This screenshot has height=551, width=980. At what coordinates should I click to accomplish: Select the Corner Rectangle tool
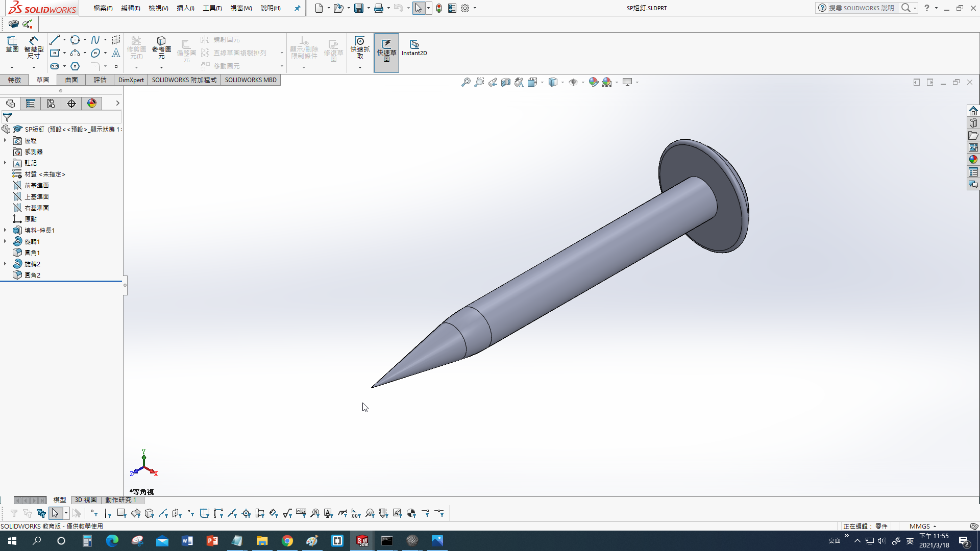point(55,53)
